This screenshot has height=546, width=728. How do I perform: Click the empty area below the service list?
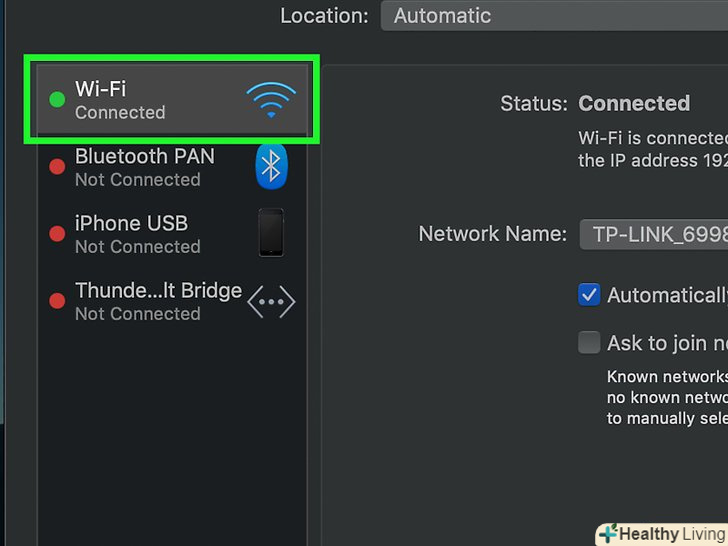click(x=172, y=430)
